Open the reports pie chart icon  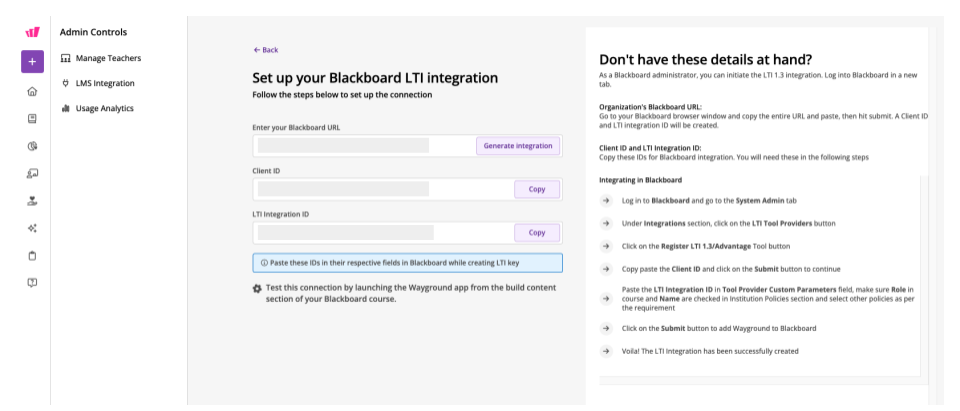point(32,146)
